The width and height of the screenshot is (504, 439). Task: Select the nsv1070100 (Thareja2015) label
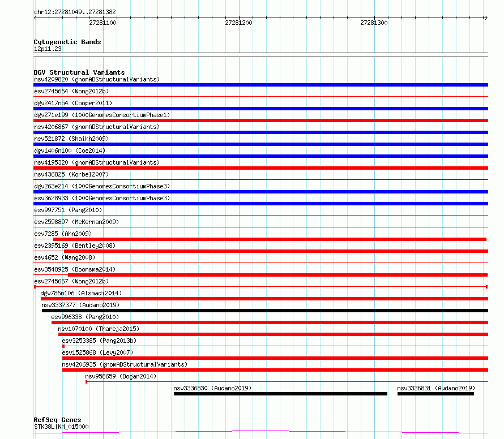99,329
